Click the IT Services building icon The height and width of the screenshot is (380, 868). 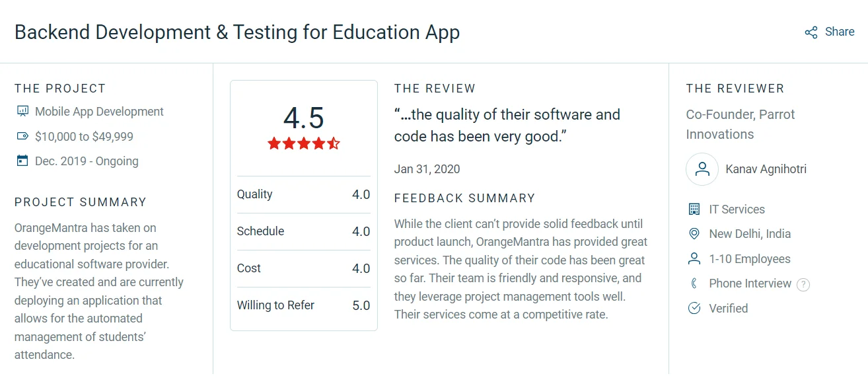(694, 209)
